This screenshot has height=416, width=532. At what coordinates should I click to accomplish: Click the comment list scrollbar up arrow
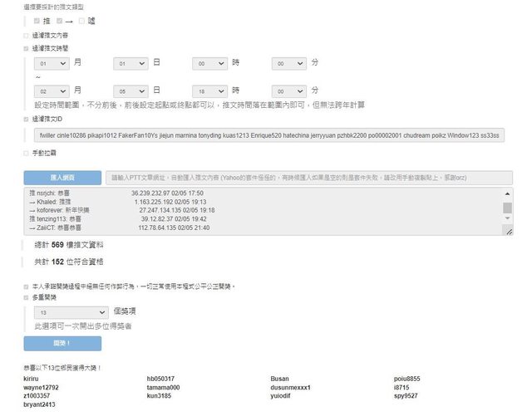[508, 194]
